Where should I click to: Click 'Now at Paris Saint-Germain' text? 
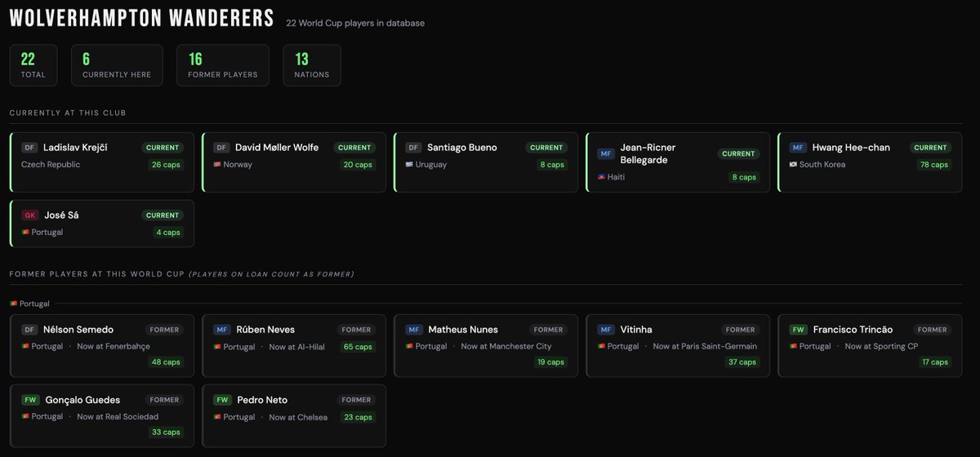705,346
